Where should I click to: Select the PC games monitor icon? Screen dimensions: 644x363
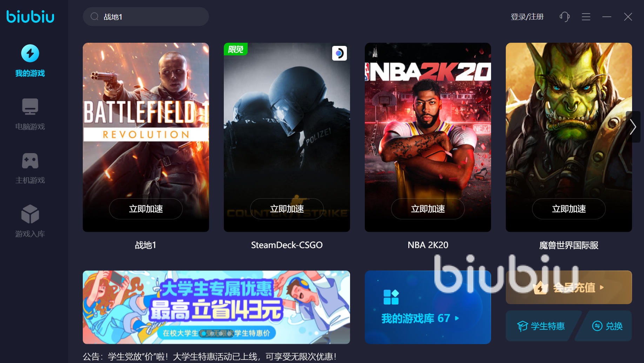30,107
